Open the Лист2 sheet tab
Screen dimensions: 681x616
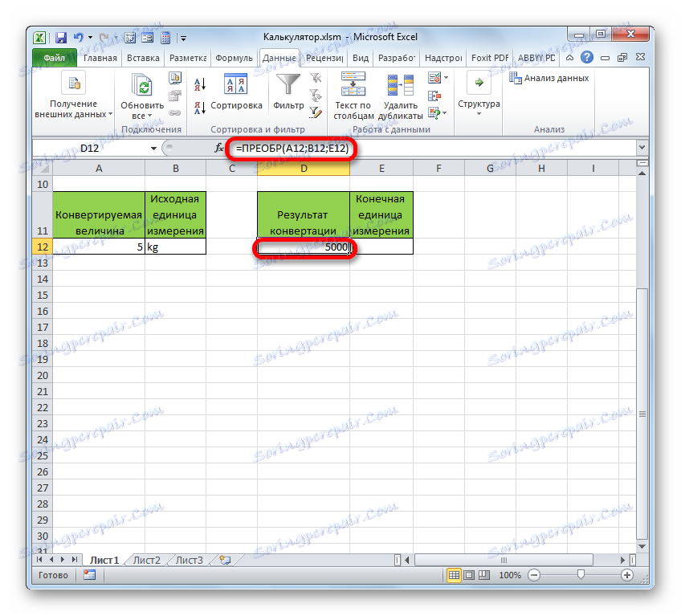click(x=146, y=560)
